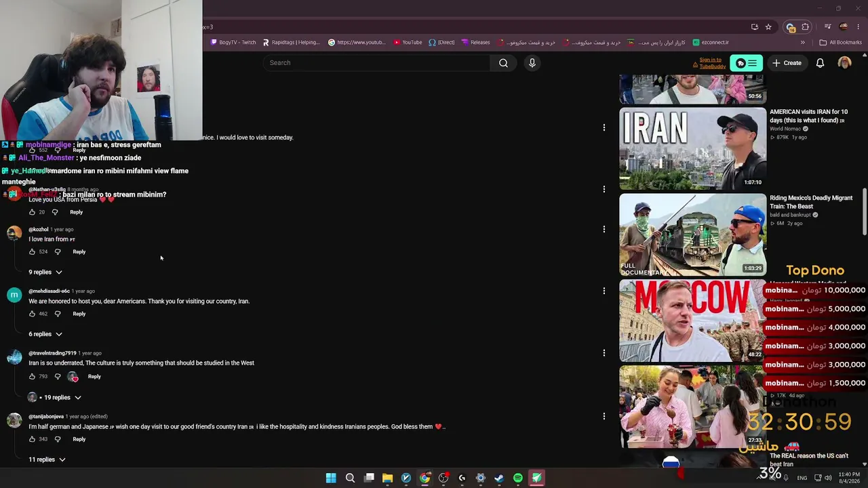This screenshot has width=868, height=488.
Task: Open options menu for @tanijabonjeva comment
Action: coord(604,415)
